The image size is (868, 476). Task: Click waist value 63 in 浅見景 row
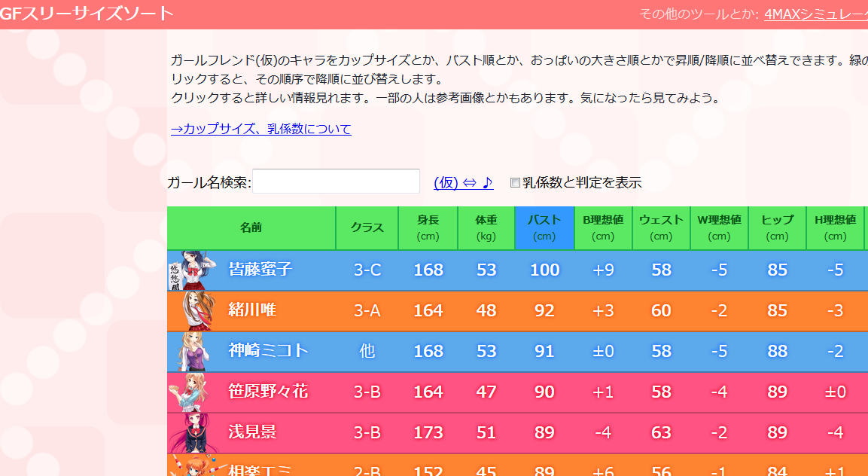[x=661, y=432]
